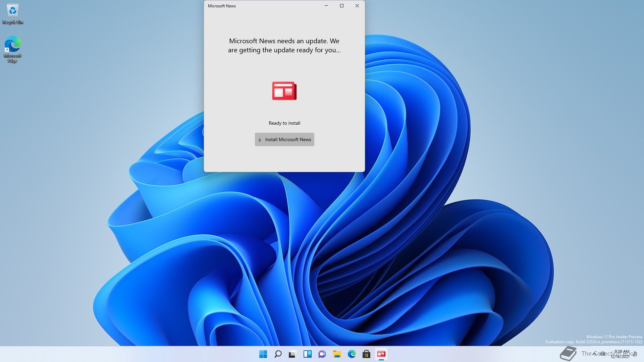Open Task View from taskbar
The width and height of the screenshot is (644, 362).
293,354
